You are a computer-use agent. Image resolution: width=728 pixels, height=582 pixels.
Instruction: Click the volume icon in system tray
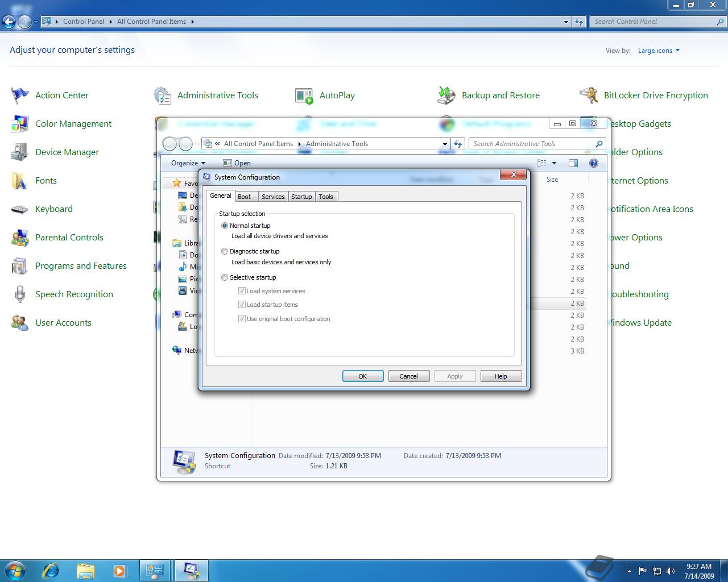click(x=671, y=571)
